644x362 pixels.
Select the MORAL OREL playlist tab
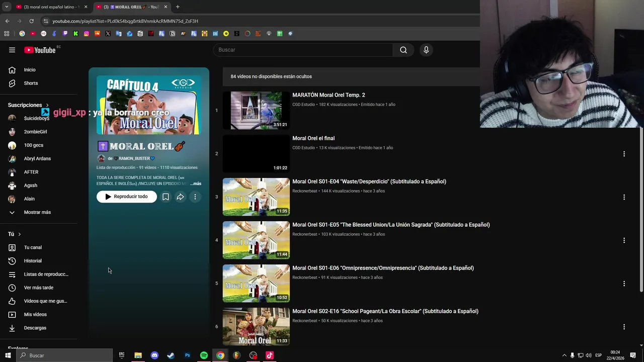click(x=132, y=7)
